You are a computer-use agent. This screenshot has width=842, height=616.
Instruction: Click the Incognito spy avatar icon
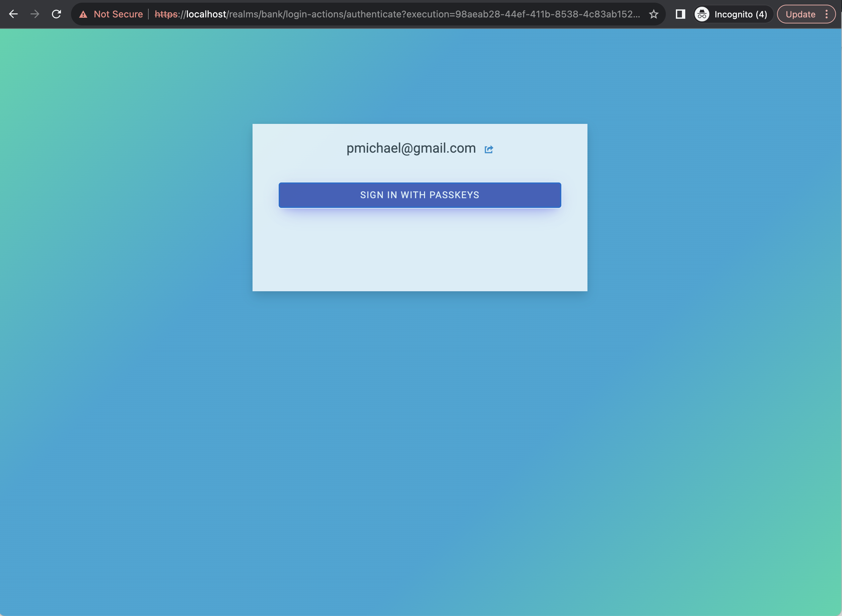(x=702, y=14)
